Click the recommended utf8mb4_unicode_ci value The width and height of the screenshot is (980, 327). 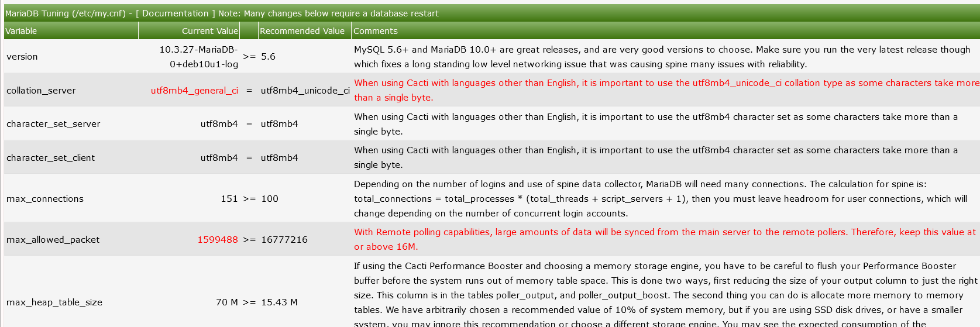tap(305, 91)
